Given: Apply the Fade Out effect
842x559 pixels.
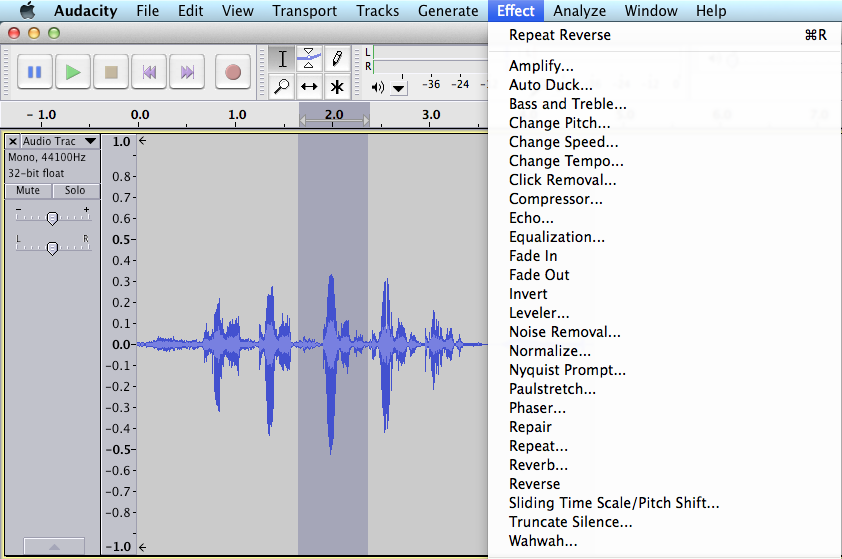Looking at the screenshot, I should (665, 275).
